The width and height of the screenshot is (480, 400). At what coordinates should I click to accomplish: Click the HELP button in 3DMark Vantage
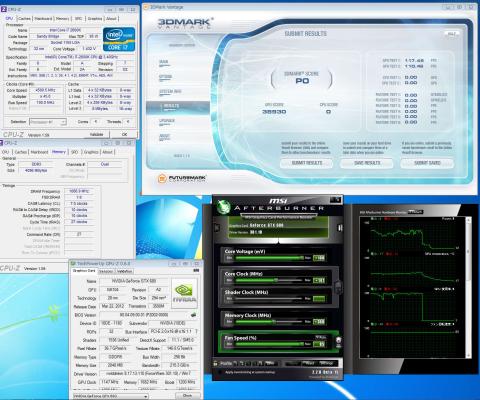(x=452, y=34)
